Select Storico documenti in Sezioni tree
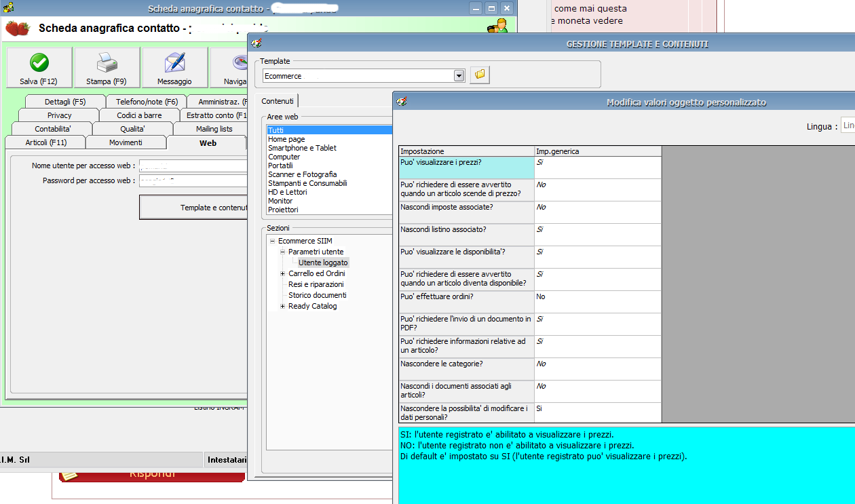This screenshot has height=504, width=855. coord(317,295)
